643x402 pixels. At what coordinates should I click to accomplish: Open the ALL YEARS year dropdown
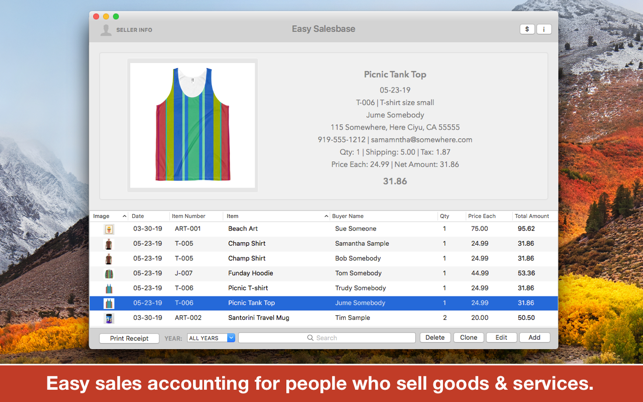pos(211,338)
